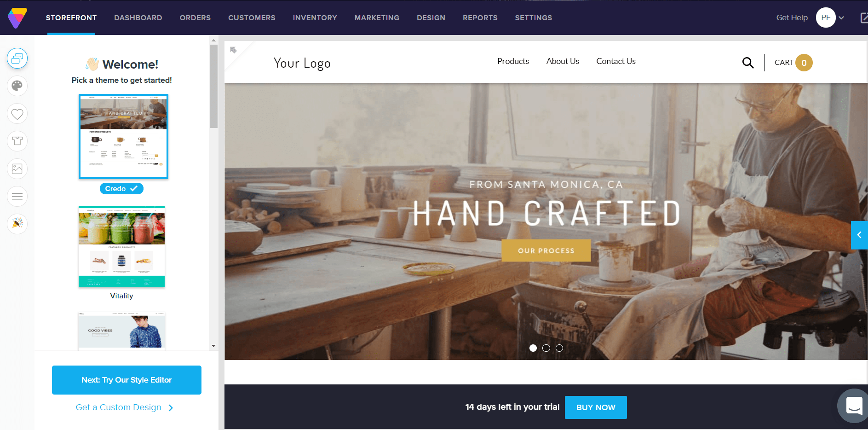Viewport: 868px width, 430px height.
Task: Expand the blue side panel chevron
Action: [859, 235]
